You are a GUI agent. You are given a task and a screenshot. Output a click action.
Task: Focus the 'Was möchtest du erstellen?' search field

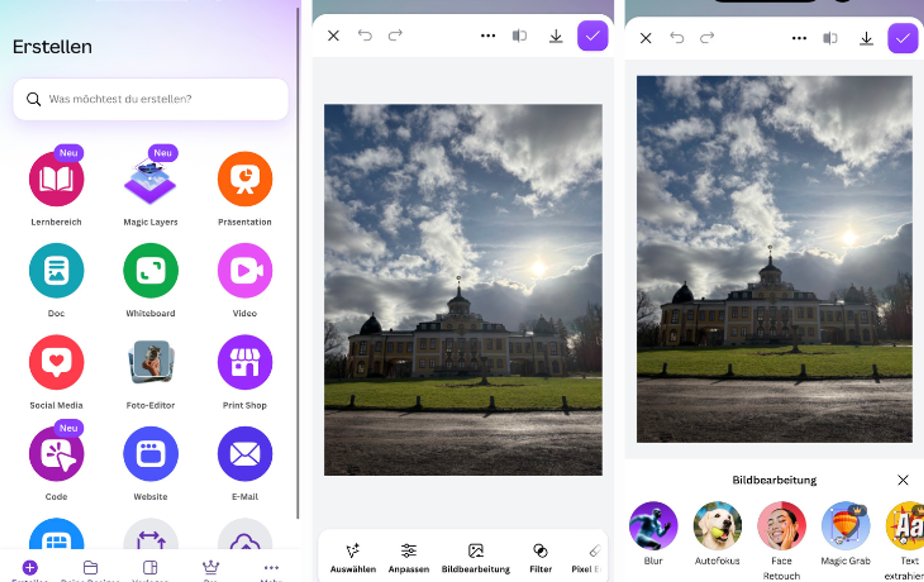150,99
